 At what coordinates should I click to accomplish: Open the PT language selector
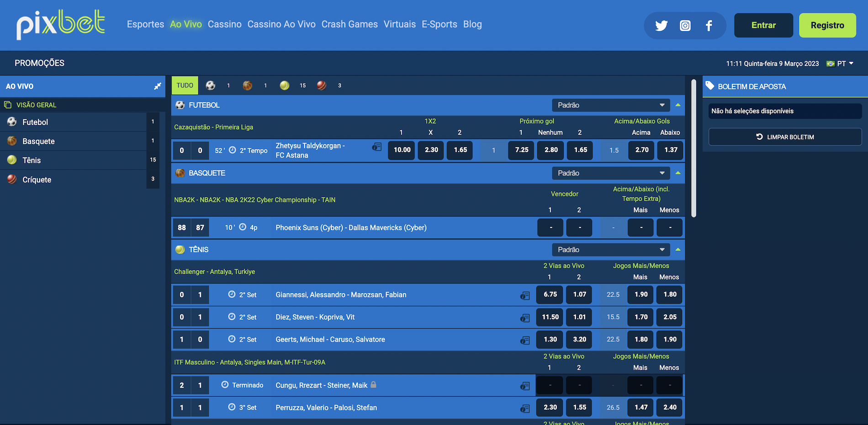(841, 64)
